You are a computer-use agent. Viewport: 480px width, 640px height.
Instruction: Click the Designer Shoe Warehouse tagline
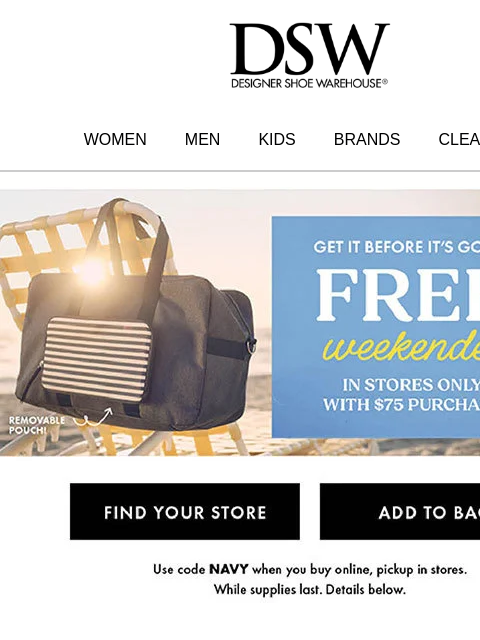click(309, 83)
